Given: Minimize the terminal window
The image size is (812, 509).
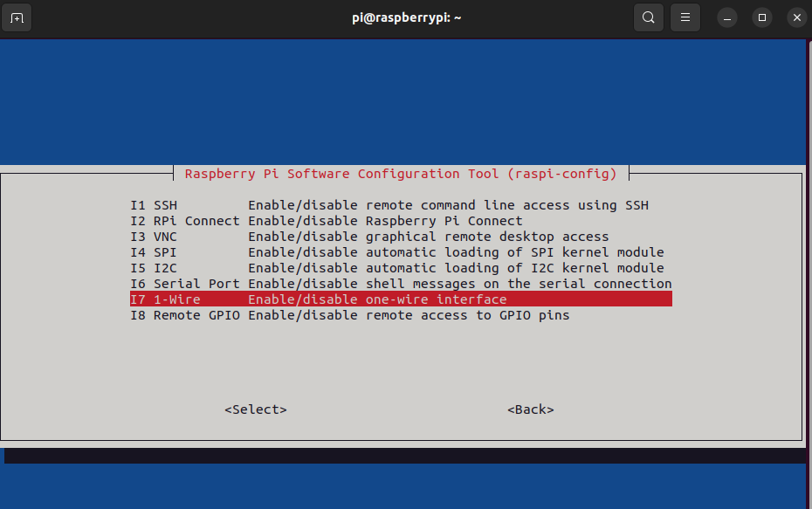Looking at the screenshot, I should click(x=727, y=18).
